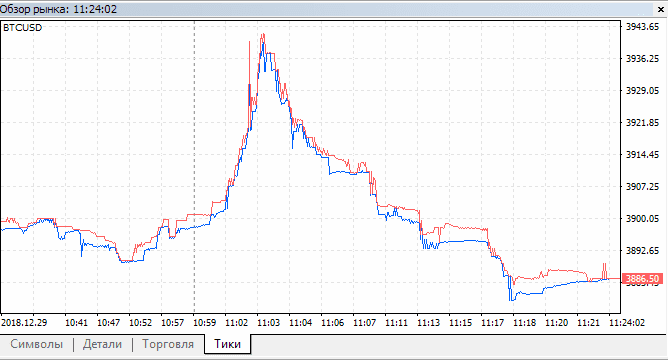The image size is (668, 360).
Task: Click the 2018.12.29 date label
Action: point(24,323)
